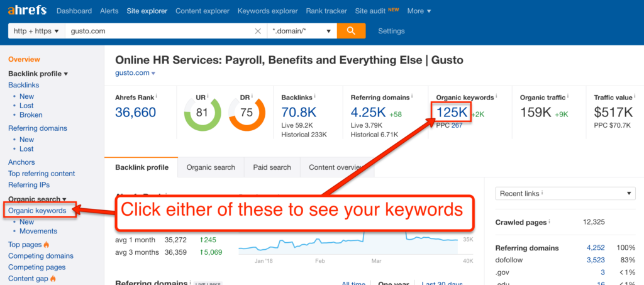Open the Content gap sidebar link
Image resolution: width=644 pixels, height=285 pixels.
click(28, 279)
